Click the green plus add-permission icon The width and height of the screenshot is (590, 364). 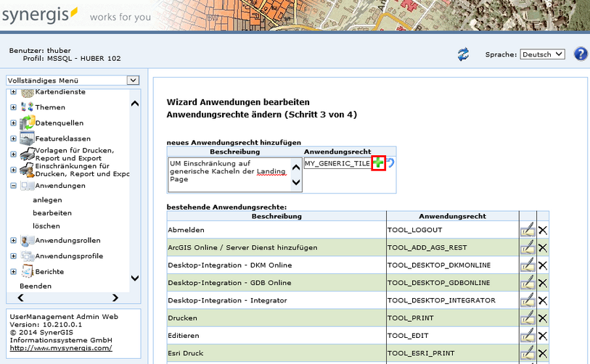(x=378, y=164)
